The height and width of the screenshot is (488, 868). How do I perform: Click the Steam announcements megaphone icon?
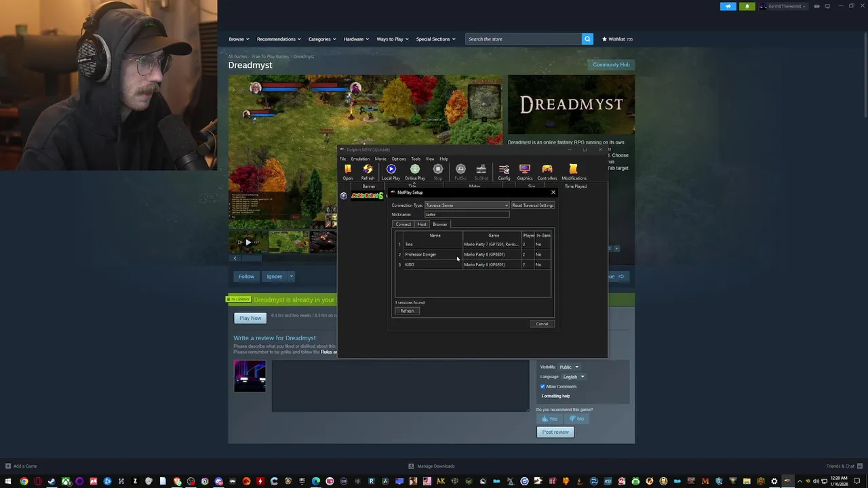(x=728, y=6)
